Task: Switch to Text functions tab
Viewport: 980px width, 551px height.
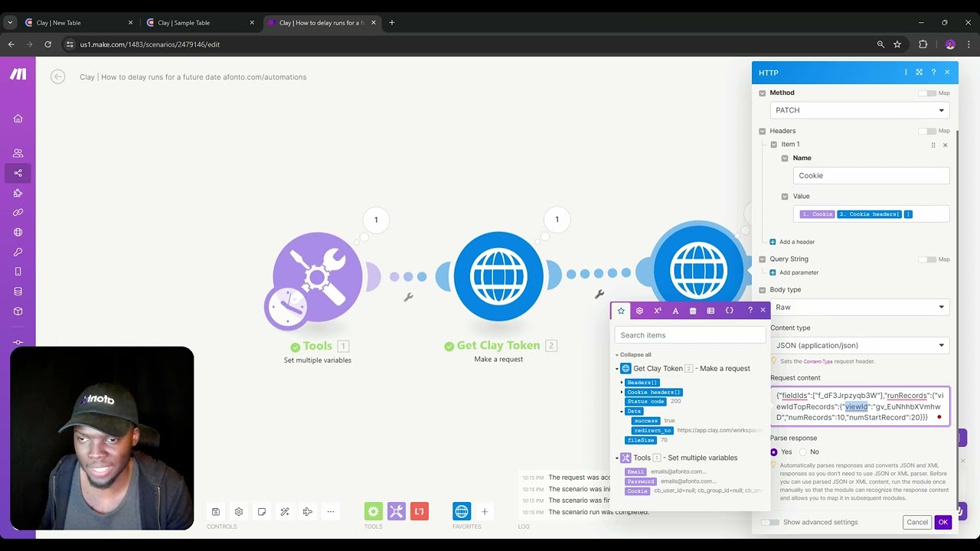Action: point(675,311)
